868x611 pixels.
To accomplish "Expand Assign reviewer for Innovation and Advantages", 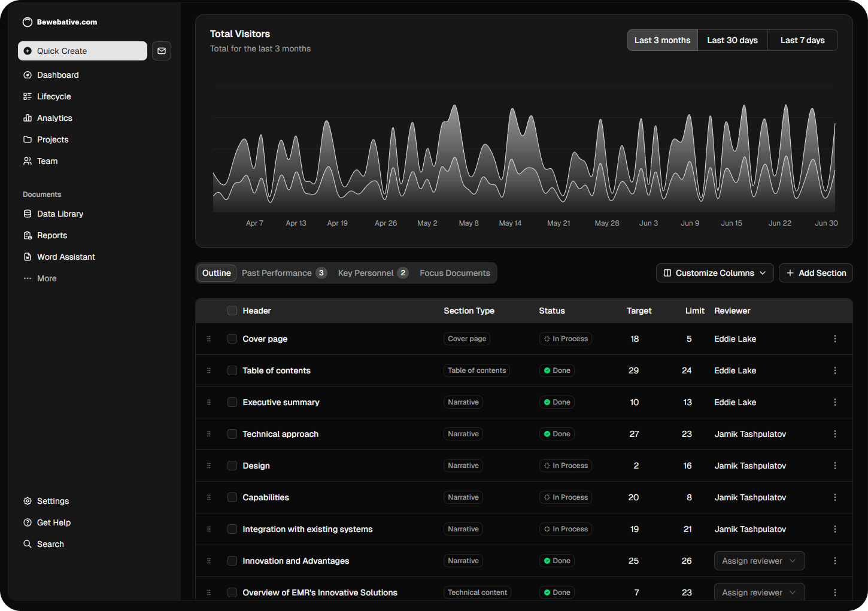I will point(758,561).
